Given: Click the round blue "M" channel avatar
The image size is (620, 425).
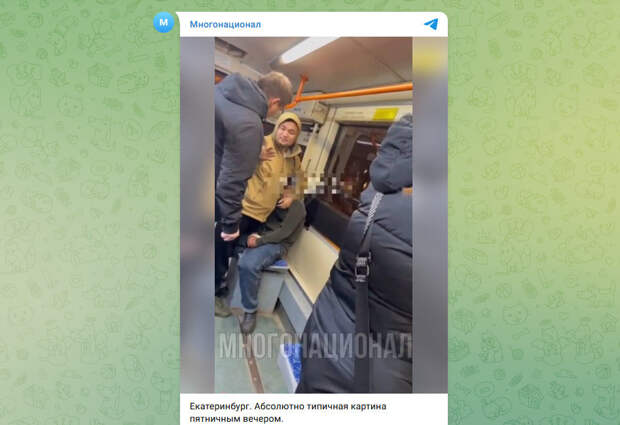Looking at the screenshot, I should (163, 22).
